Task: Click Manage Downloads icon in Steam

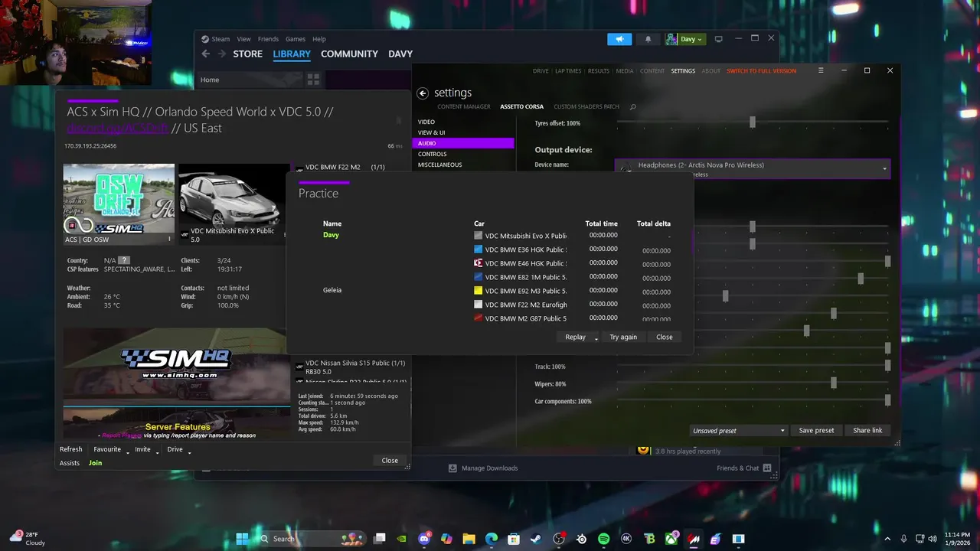Action: coord(452,468)
